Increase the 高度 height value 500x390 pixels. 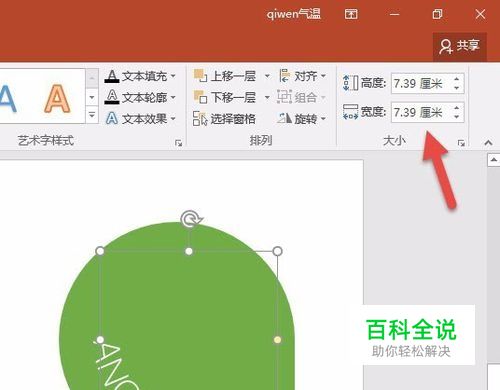457,79
